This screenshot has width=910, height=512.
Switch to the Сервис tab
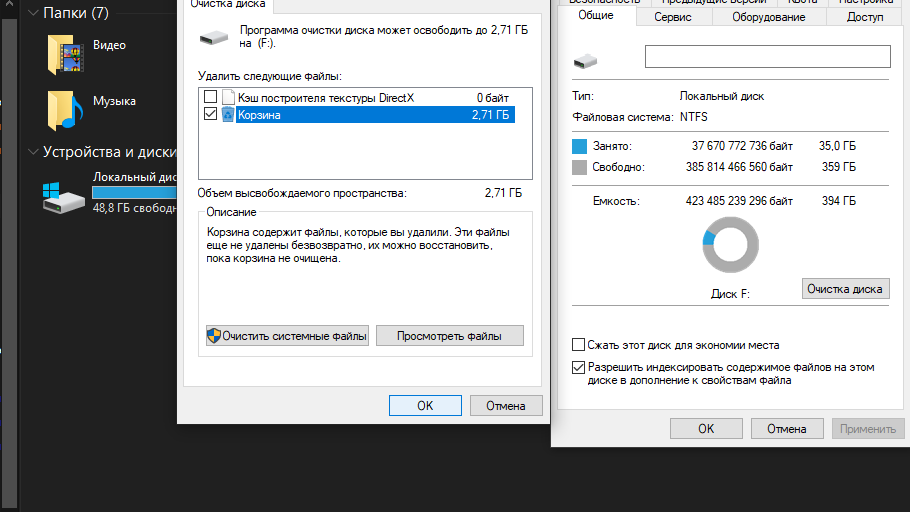pyautogui.click(x=673, y=17)
